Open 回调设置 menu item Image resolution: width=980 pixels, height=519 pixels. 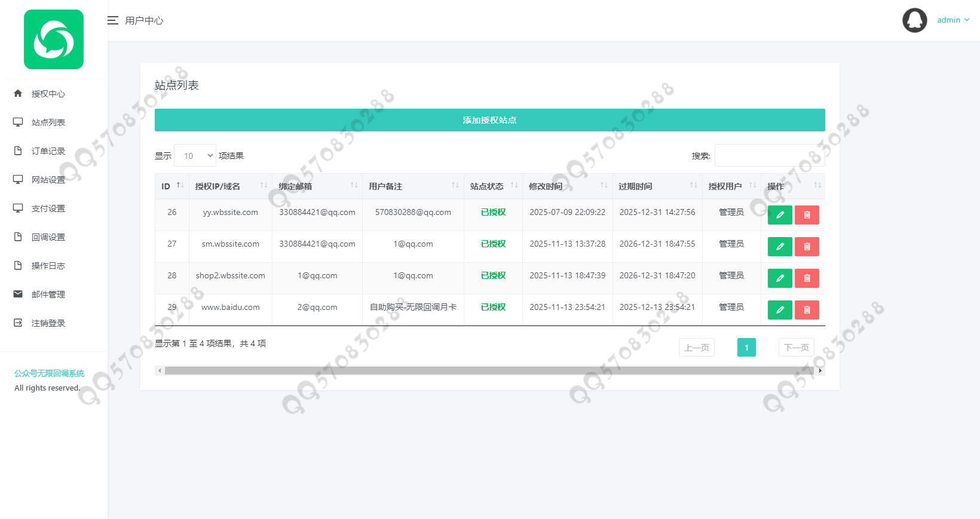(48, 237)
